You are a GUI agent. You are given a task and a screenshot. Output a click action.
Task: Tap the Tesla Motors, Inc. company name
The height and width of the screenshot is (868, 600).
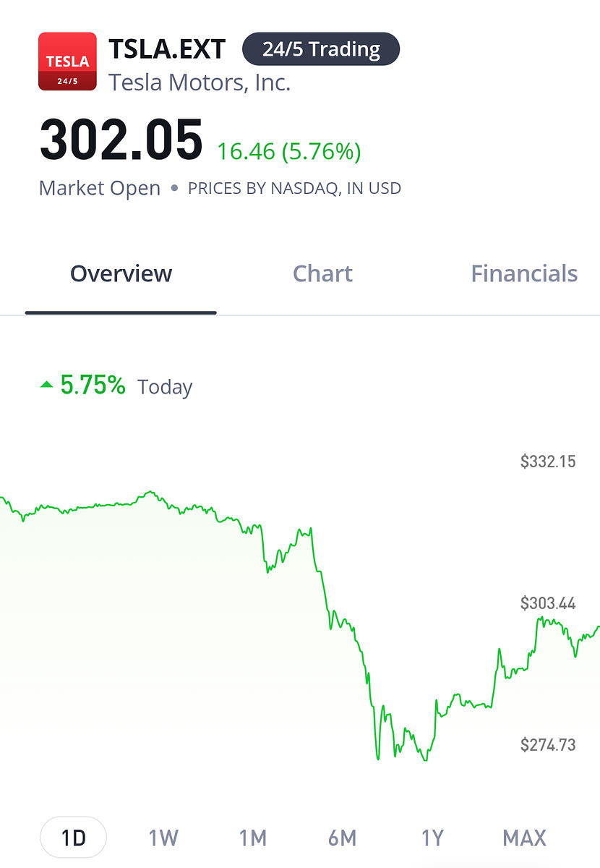click(200, 82)
